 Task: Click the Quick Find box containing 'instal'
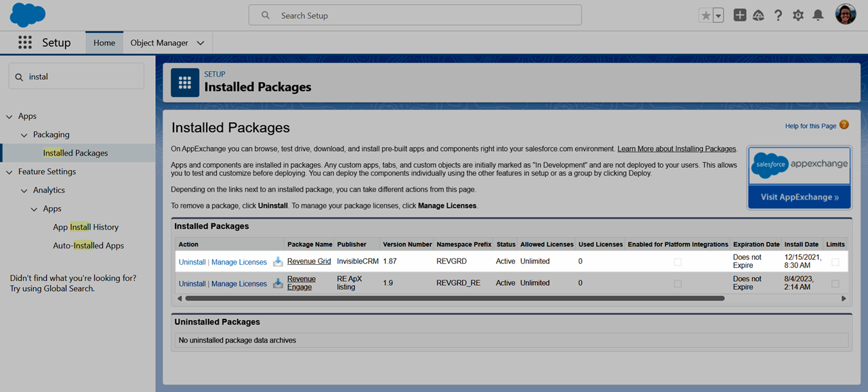(x=76, y=77)
